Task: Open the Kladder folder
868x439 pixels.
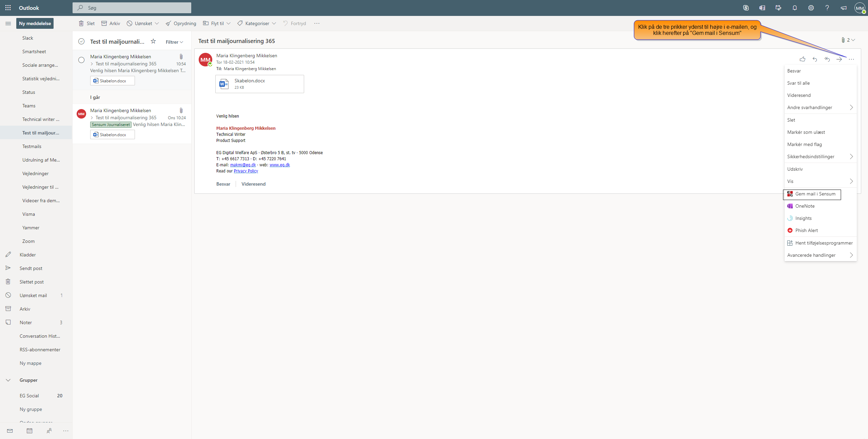Action: coord(36,255)
